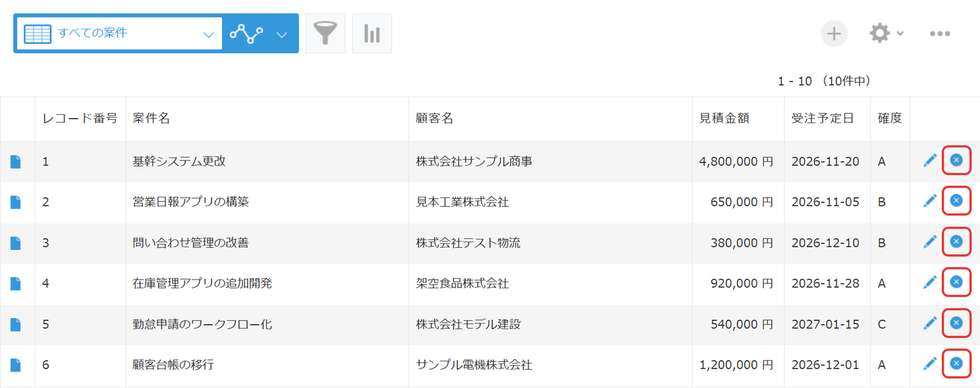Expand the graph view chevron dropdown
Screen dimensions: 980x388
tap(281, 34)
